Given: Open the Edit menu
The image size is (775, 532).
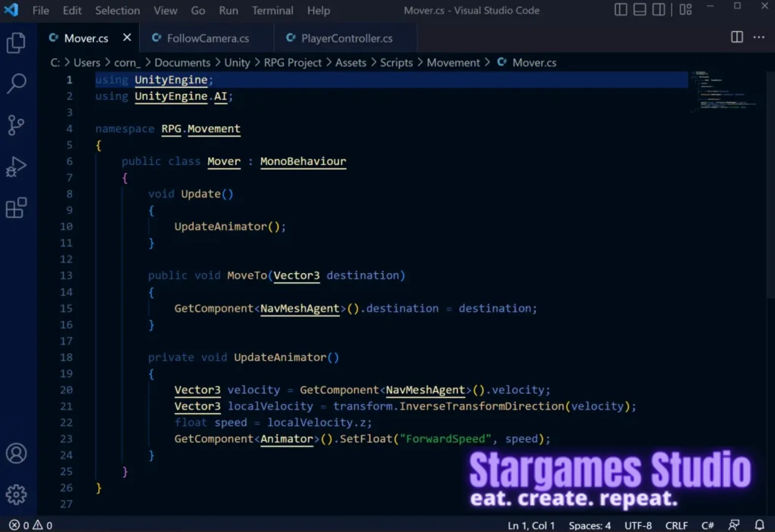Looking at the screenshot, I should point(72,10).
